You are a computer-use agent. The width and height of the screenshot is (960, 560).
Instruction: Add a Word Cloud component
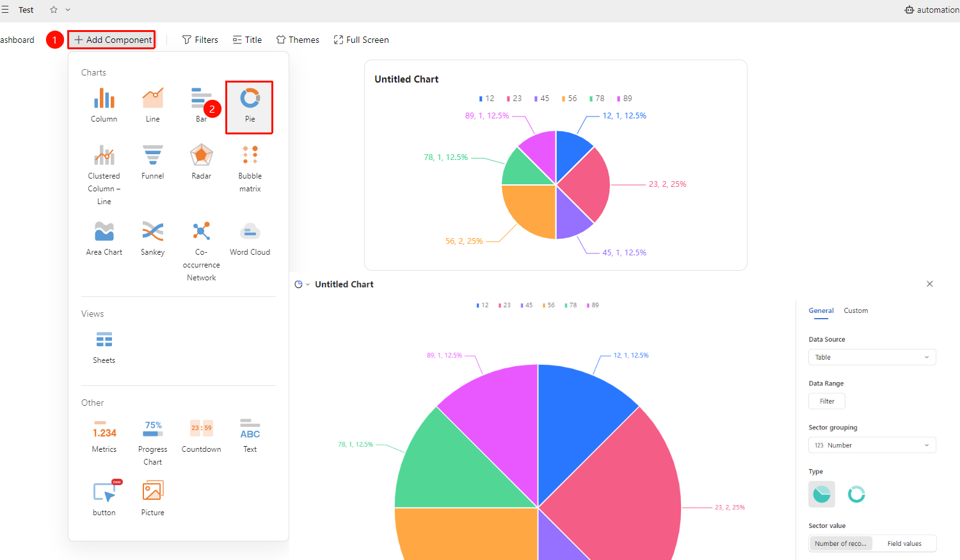click(x=250, y=239)
